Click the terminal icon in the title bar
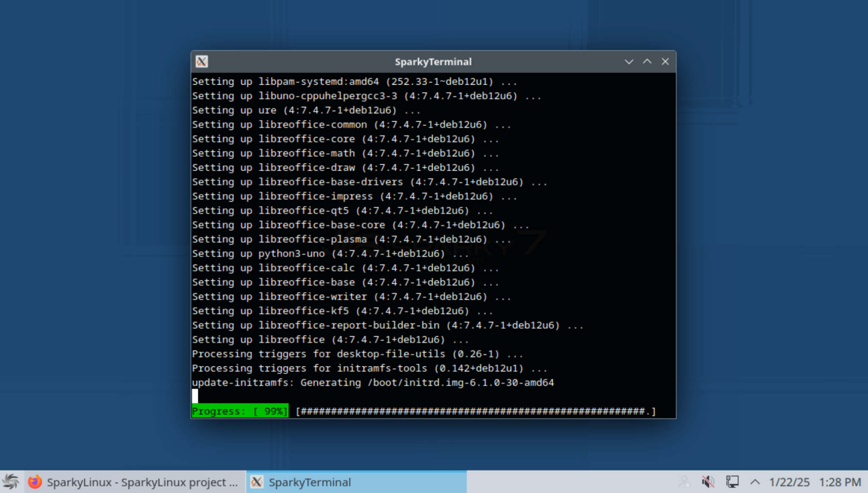This screenshot has height=493, width=868. pyautogui.click(x=202, y=61)
